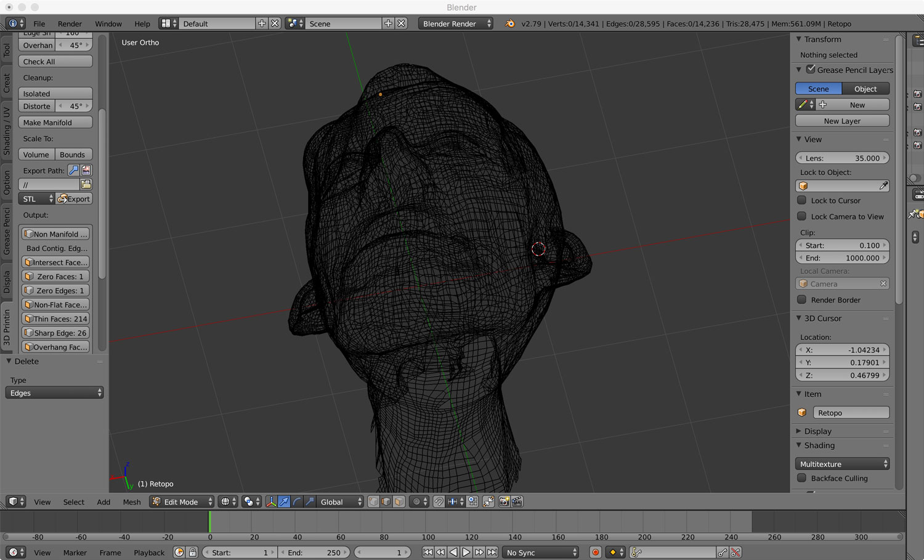Select vertex select mode icon
Image resolution: width=924 pixels, height=560 pixels.
[x=373, y=502]
